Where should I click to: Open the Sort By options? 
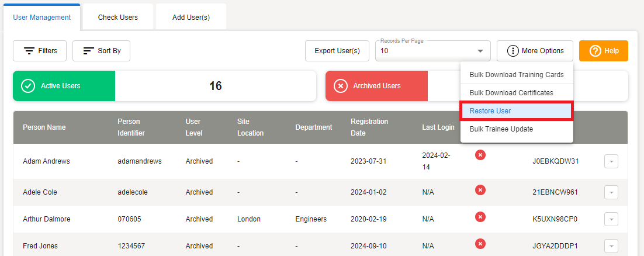[101, 51]
